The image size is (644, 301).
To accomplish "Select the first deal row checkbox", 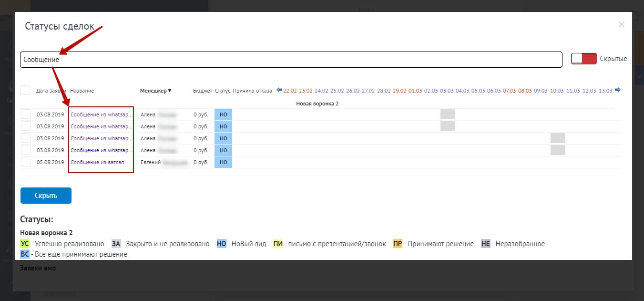I will [25, 114].
